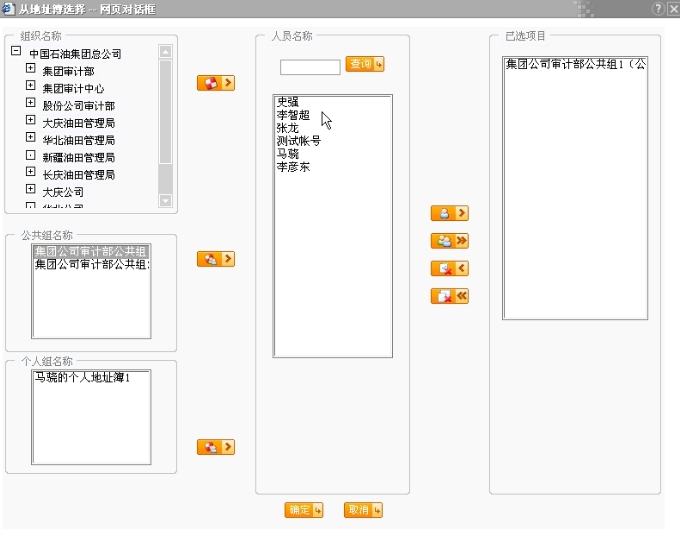The image size is (680, 554).
Task: Expand the 集团审计部 tree node
Action: coord(30,70)
